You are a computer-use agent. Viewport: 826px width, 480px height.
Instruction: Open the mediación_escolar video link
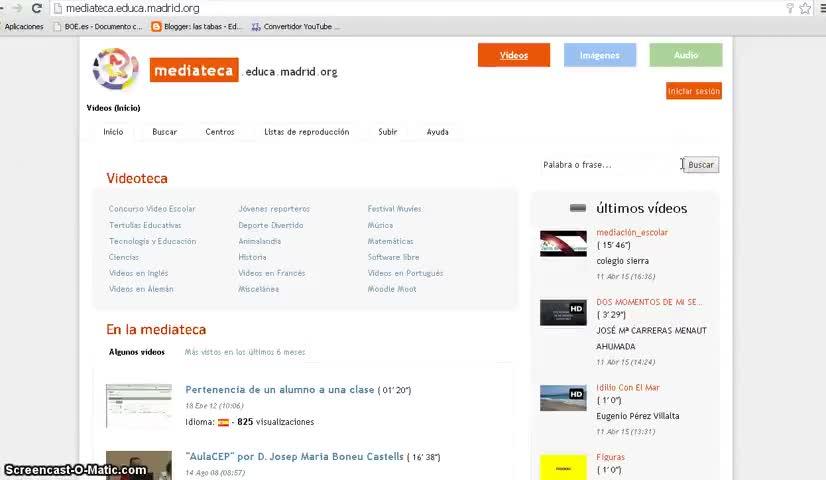tap(632, 232)
